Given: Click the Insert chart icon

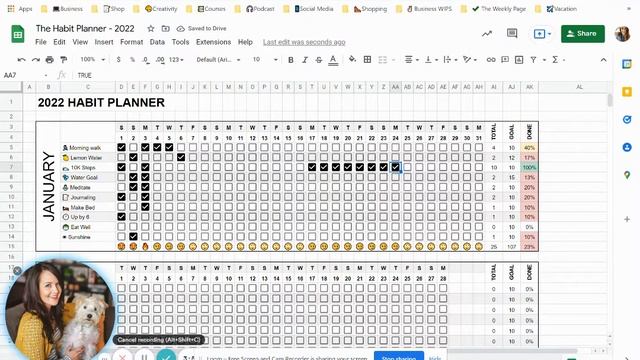Looking at the screenshot, I should click(x=519, y=60).
